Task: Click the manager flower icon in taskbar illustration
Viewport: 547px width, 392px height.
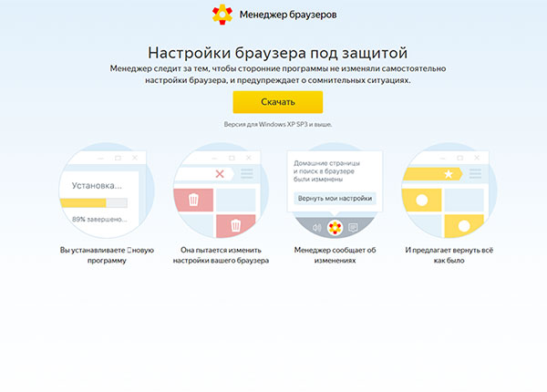Action: point(335,228)
